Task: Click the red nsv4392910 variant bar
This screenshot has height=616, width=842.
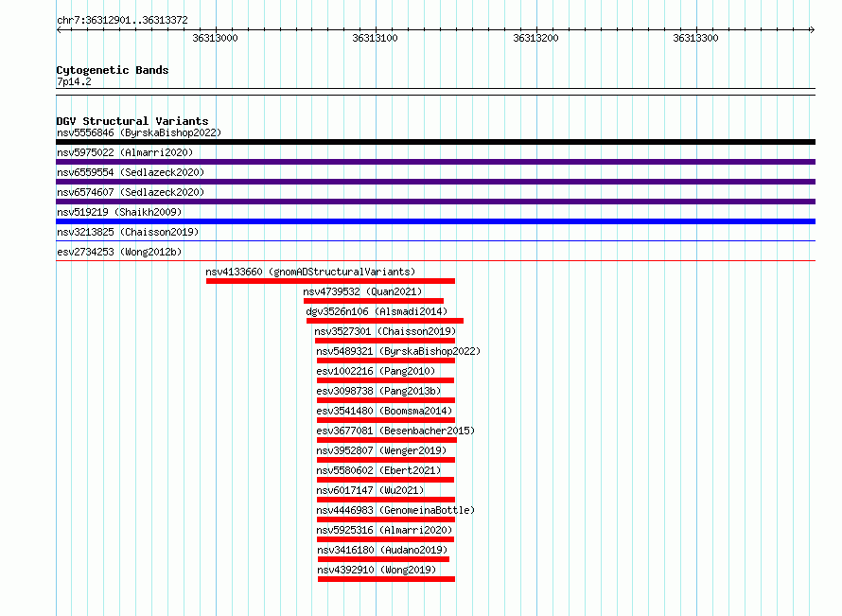Action: (386, 579)
